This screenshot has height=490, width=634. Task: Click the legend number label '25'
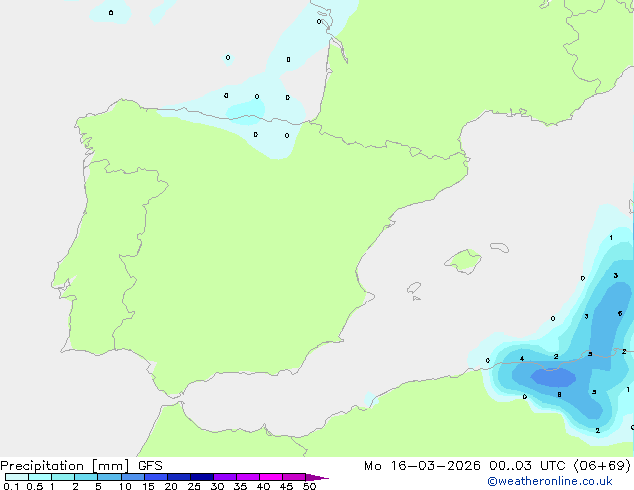[x=194, y=486]
